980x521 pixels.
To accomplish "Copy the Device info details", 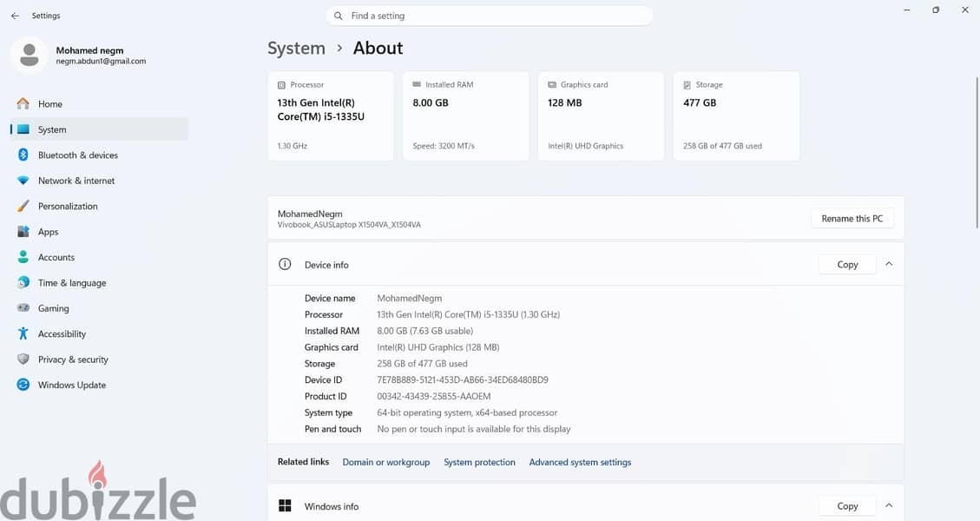I will point(847,265).
